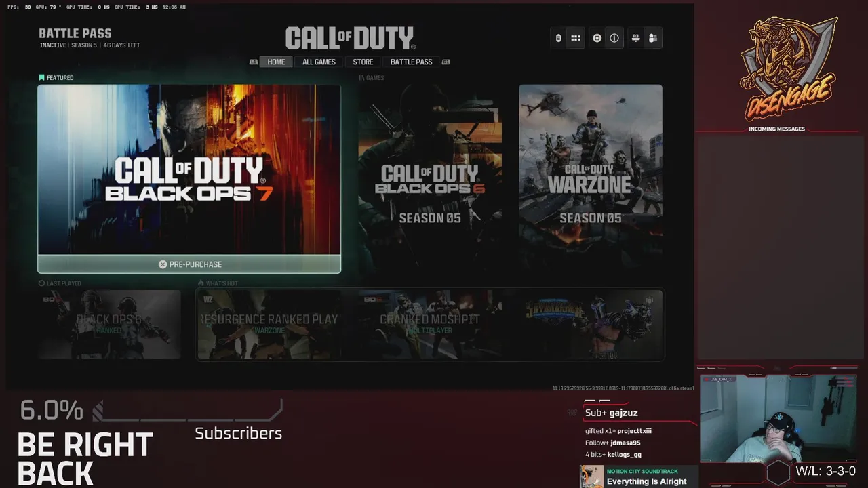The width and height of the screenshot is (868, 488).
Task: Click the Motion City Soundtrack album art
Action: (x=592, y=476)
